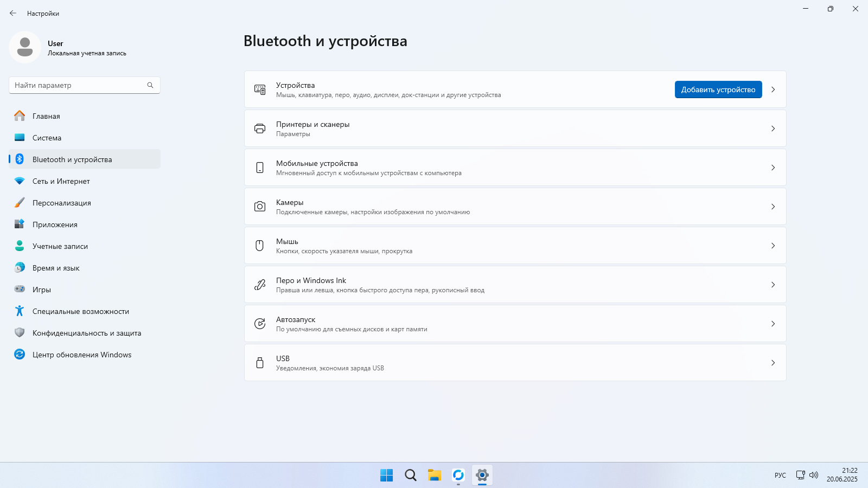Click the Конфиденциальность shield icon

point(20,333)
